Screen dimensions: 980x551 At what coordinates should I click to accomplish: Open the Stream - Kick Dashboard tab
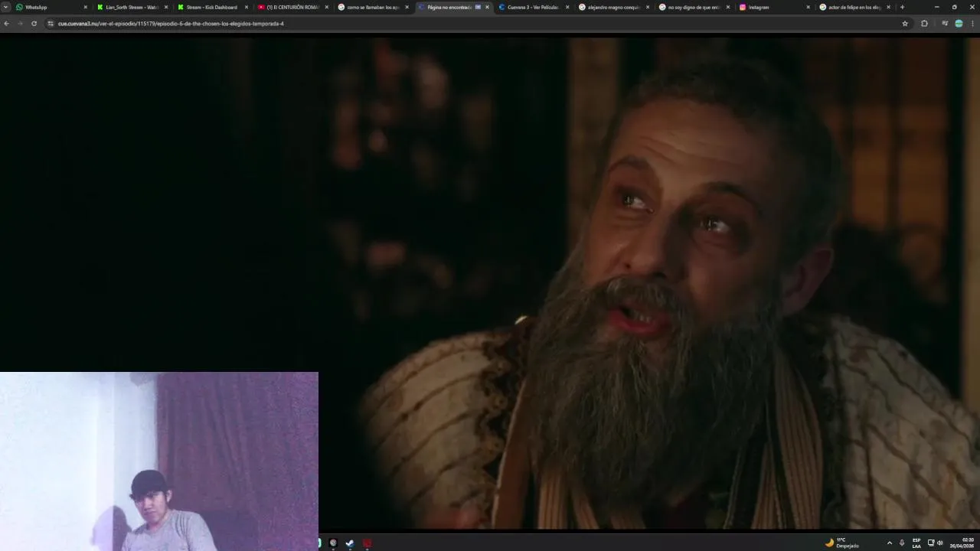tap(211, 7)
